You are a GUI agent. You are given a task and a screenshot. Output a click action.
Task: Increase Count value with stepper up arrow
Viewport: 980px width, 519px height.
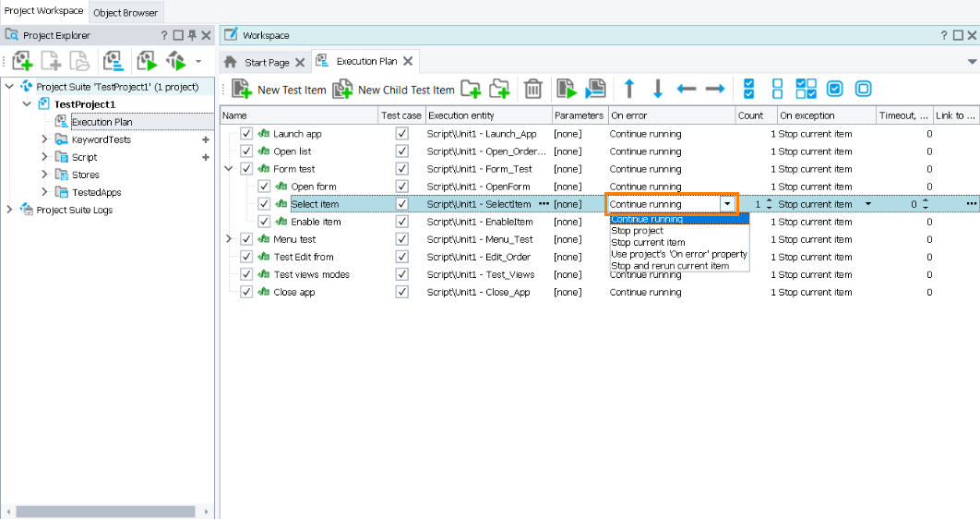[x=770, y=200]
